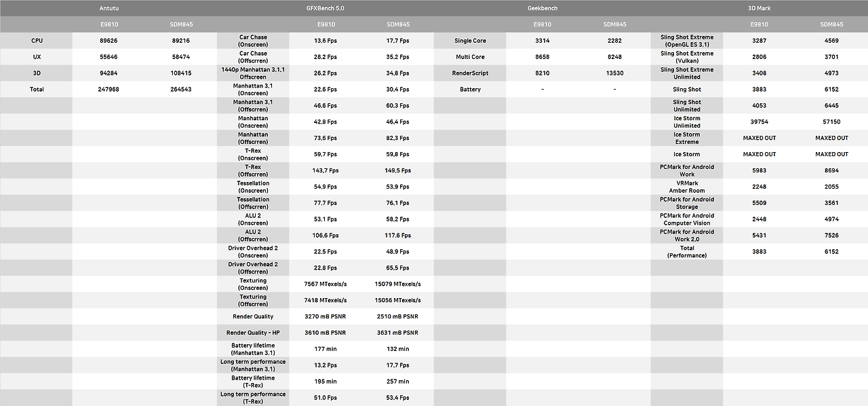Viewport: 868px width, 406px height.
Task: Click the Tessellation (Offscreen) label
Action: [x=253, y=203]
